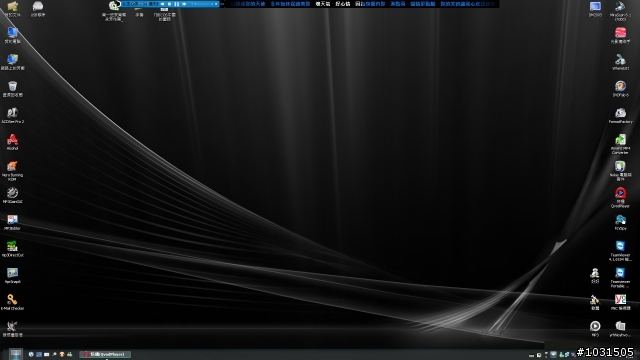Open the MP3 play-button desktop icon
Viewport: 640px width, 360px height.
(595, 326)
